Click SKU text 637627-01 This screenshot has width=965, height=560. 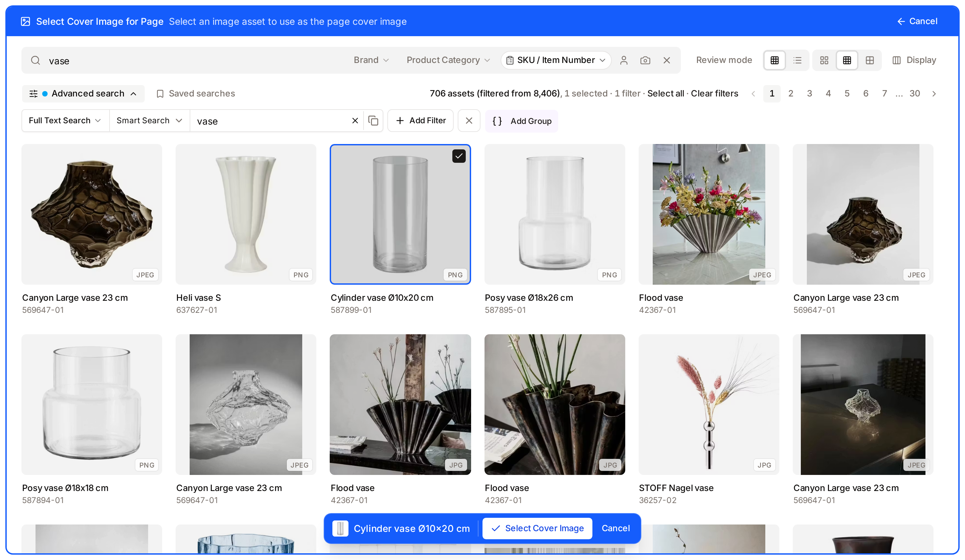pyautogui.click(x=196, y=310)
